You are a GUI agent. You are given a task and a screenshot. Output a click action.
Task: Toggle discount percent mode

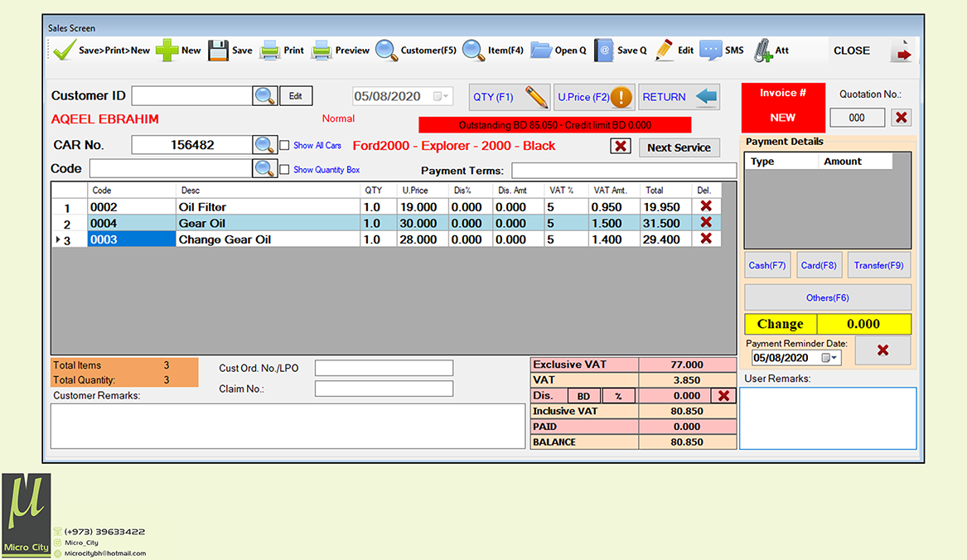click(x=618, y=396)
